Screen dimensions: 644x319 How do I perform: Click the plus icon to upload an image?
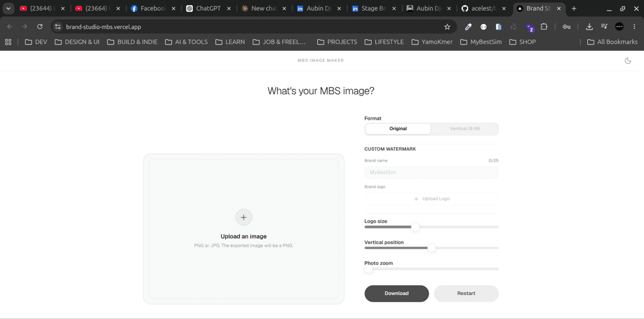244,217
